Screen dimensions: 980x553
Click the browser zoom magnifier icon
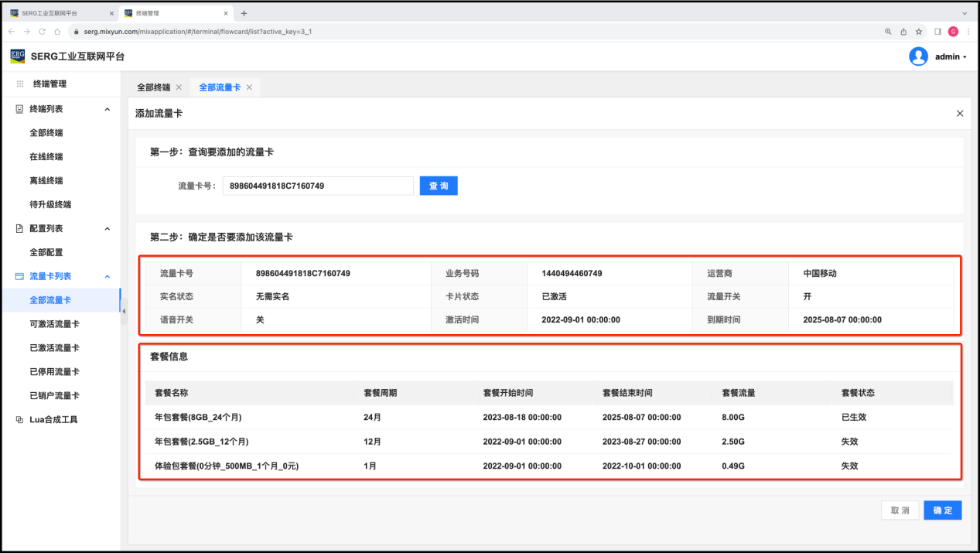point(888,32)
